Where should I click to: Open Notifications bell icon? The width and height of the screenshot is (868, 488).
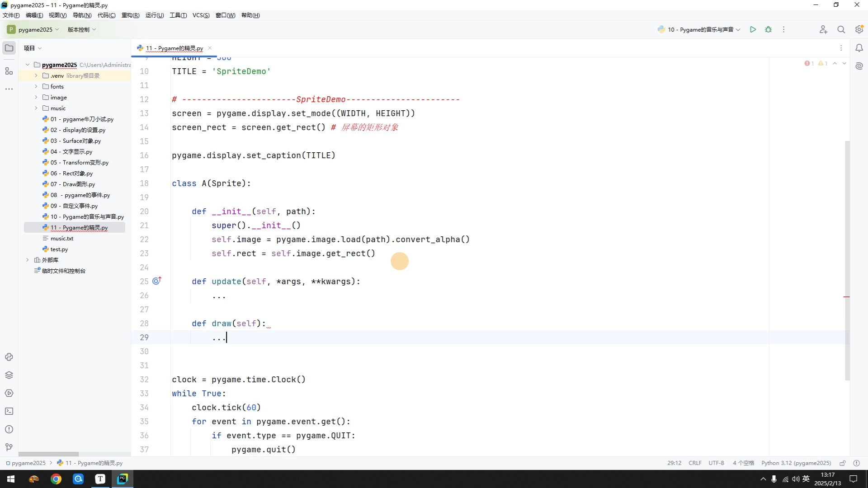pyautogui.click(x=859, y=48)
